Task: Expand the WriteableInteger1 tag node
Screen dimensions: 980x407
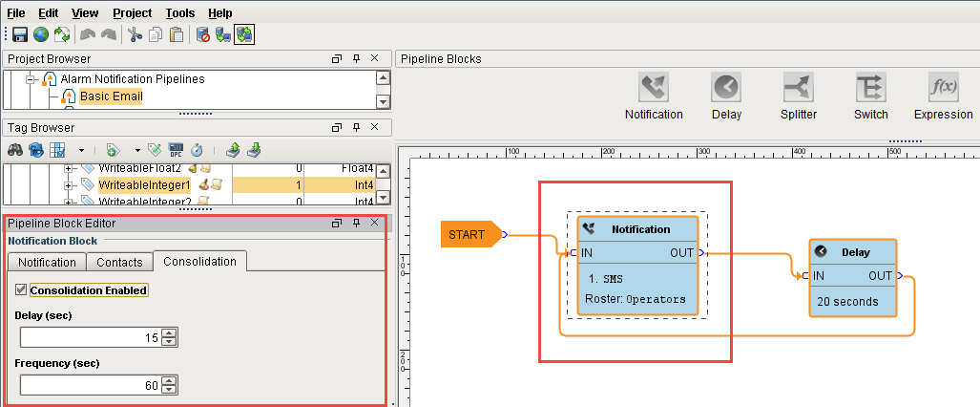Action: click(x=69, y=184)
